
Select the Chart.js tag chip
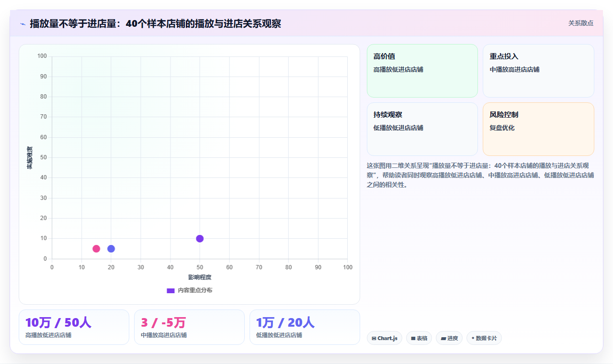(x=385, y=338)
